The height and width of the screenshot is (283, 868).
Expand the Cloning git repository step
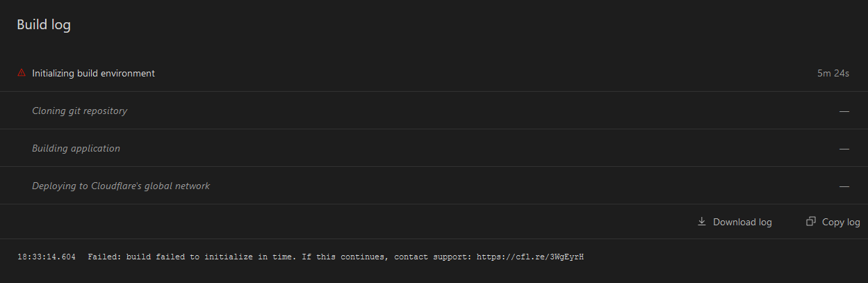[x=79, y=111]
